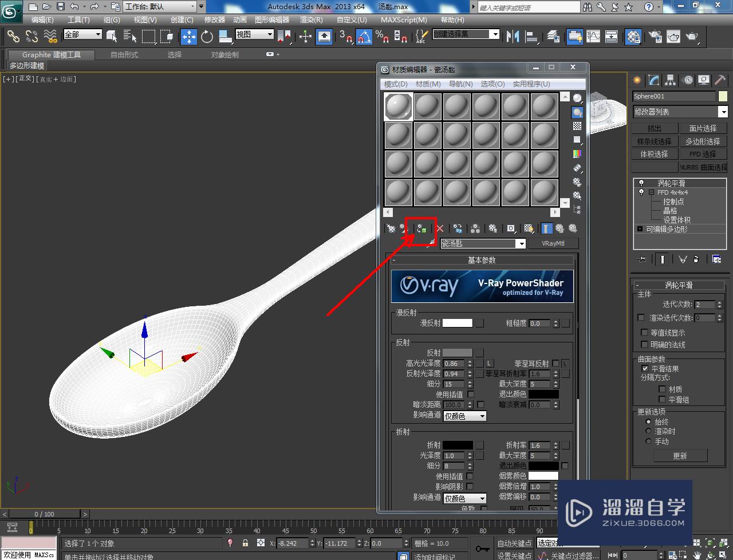Click the white Diffuse color swatch

458,323
